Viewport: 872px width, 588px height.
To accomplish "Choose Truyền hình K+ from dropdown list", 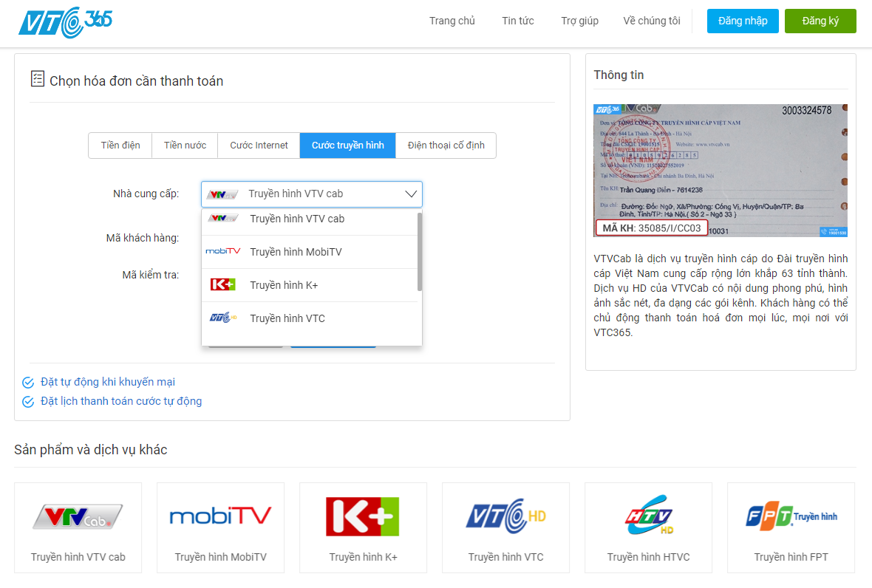I will (x=284, y=285).
